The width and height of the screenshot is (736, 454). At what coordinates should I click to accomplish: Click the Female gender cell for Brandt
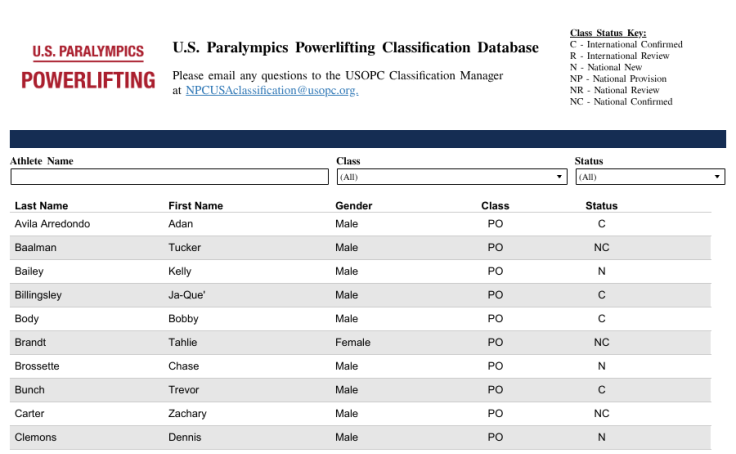352,342
